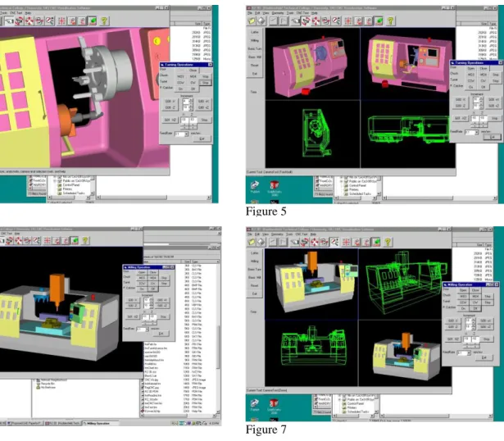Open the CNC Tool menu in the Figure 7 window
The image size is (504, 441).
(x=302, y=234)
